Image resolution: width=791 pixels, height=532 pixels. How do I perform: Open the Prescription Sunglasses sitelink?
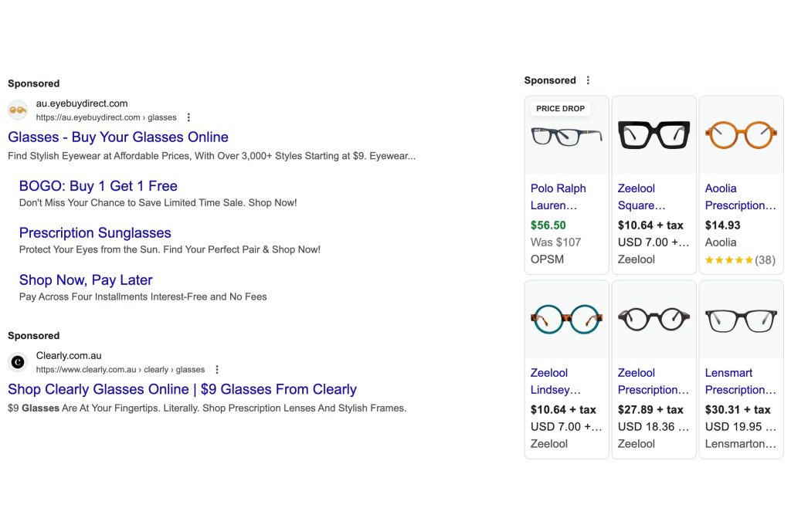click(95, 233)
